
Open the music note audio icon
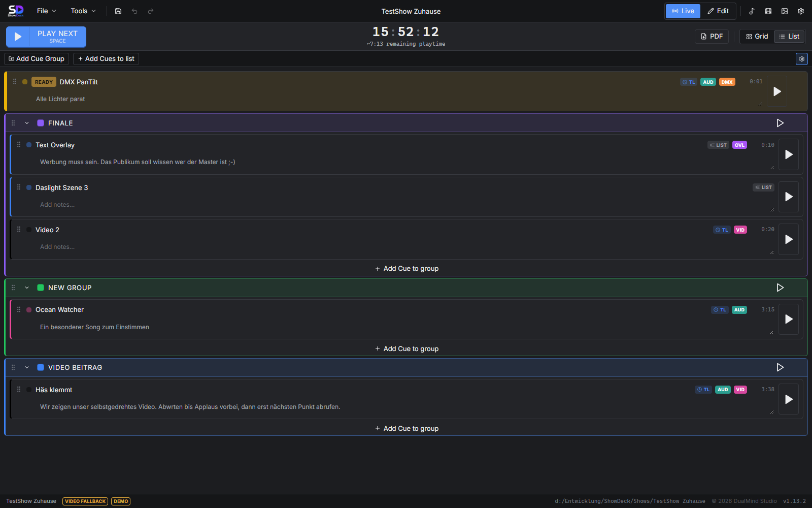click(x=752, y=11)
